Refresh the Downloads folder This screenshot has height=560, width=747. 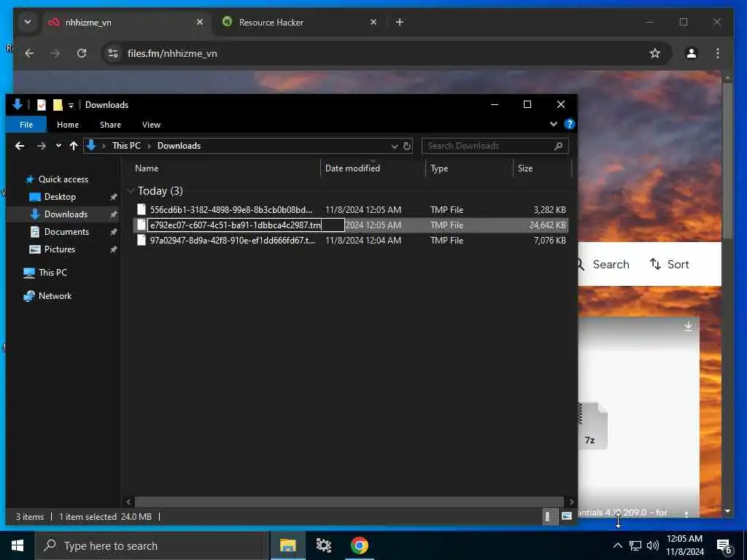407,146
